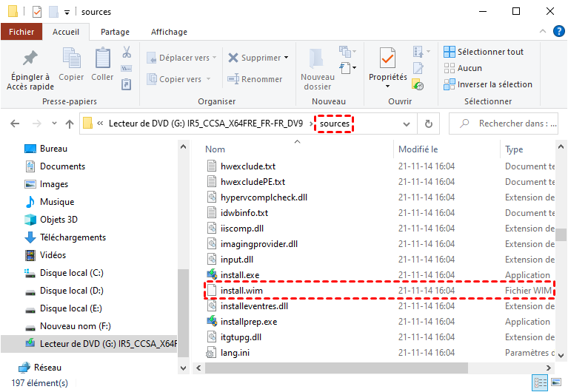Screen dimensions: 568x392
Task: Click Renommer in the ribbon
Action: coord(255,79)
